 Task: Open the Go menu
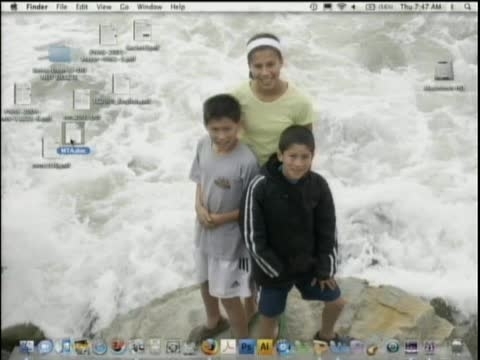[x=124, y=7]
